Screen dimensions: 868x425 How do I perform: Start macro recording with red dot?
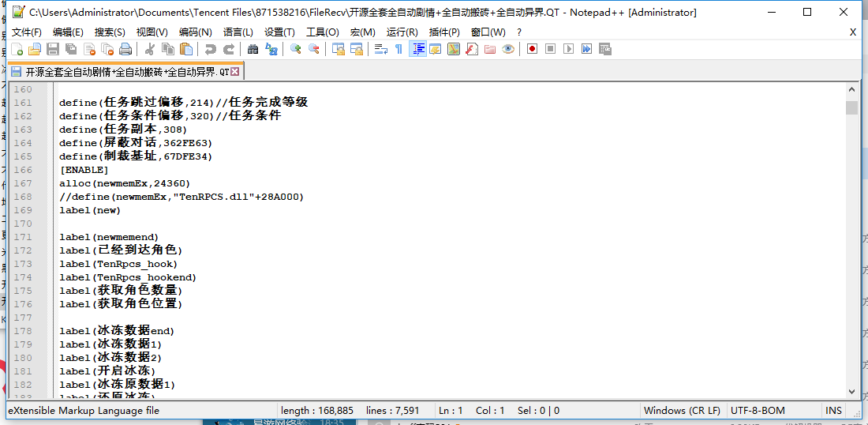pos(532,49)
